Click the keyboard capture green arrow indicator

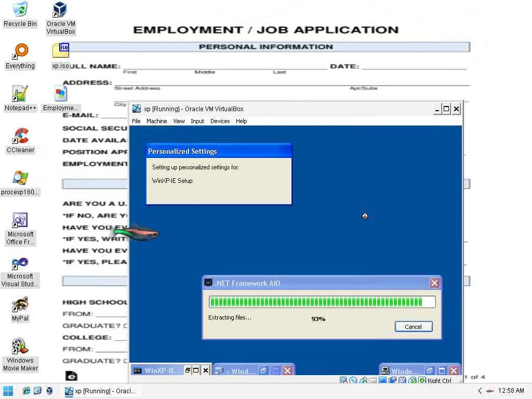coord(422,380)
